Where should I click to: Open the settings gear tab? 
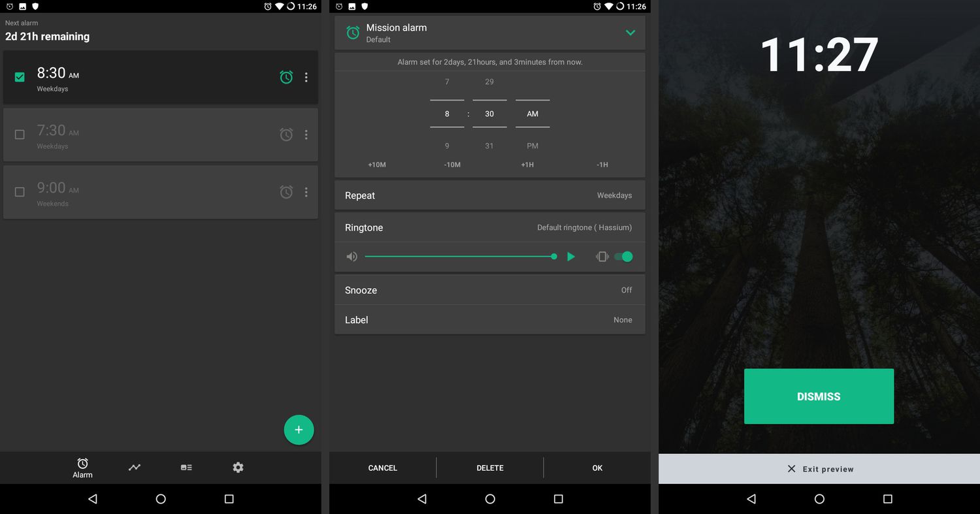pos(238,468)
